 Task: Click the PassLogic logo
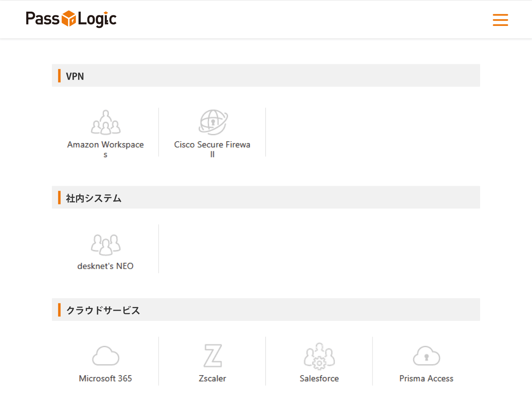pyautogui.click(x=71, y=19)
